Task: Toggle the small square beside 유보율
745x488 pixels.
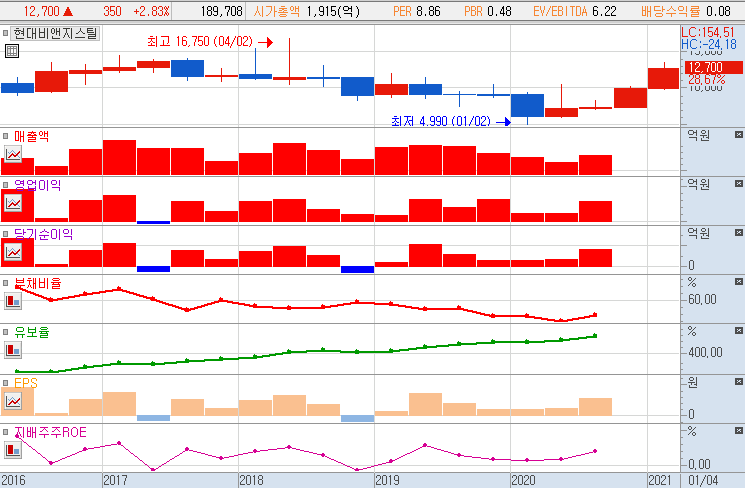Action: click(x=6, y=332)
